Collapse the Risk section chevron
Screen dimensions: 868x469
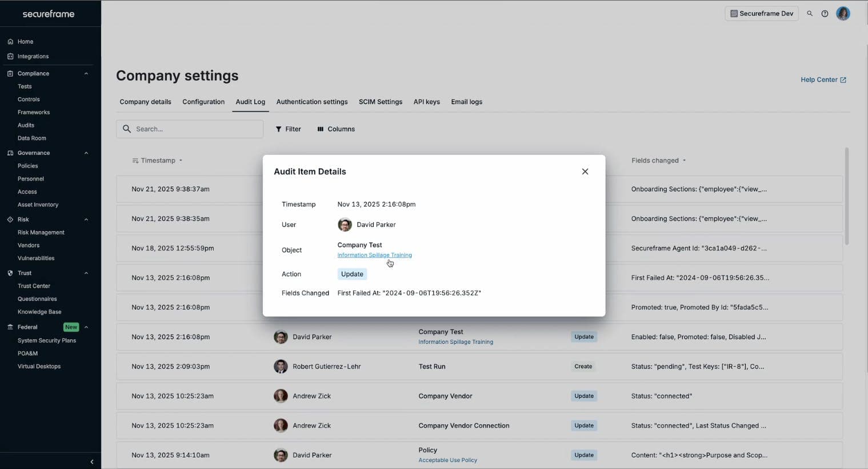click(x=86, y=220)
